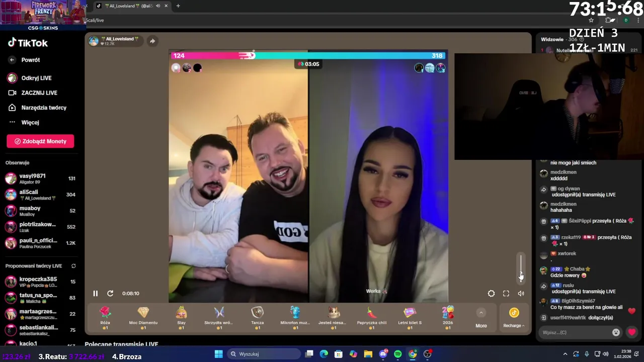
Task: Click Ali_LoveIsland streamer avatar
Action: (94, 41)
